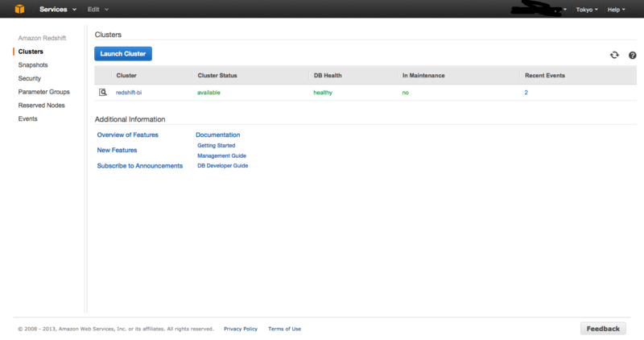Viewport: 644px width, 340px height.
Task: Click the AWS orange cube logo
Action: (x=19, y=9)
